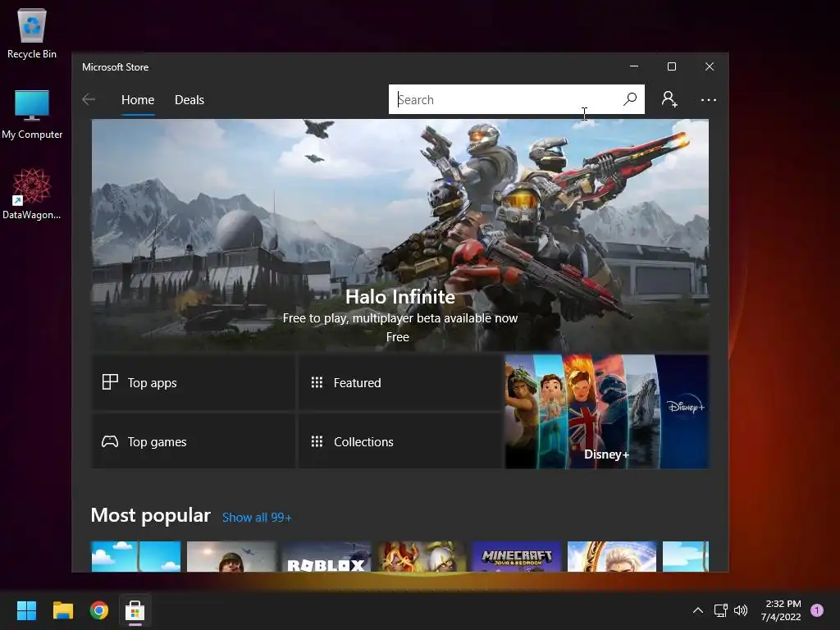Viewport: 840px width, 630px height.
Task: Click the back arrow in Microsoft Store
Action: coord(89,99)
